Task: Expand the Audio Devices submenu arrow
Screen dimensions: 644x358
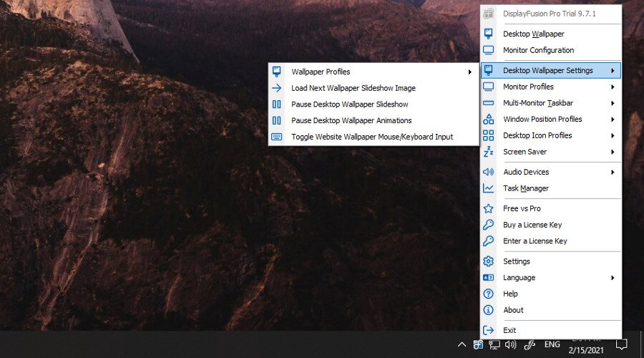Action: click(x=613, y=173)
